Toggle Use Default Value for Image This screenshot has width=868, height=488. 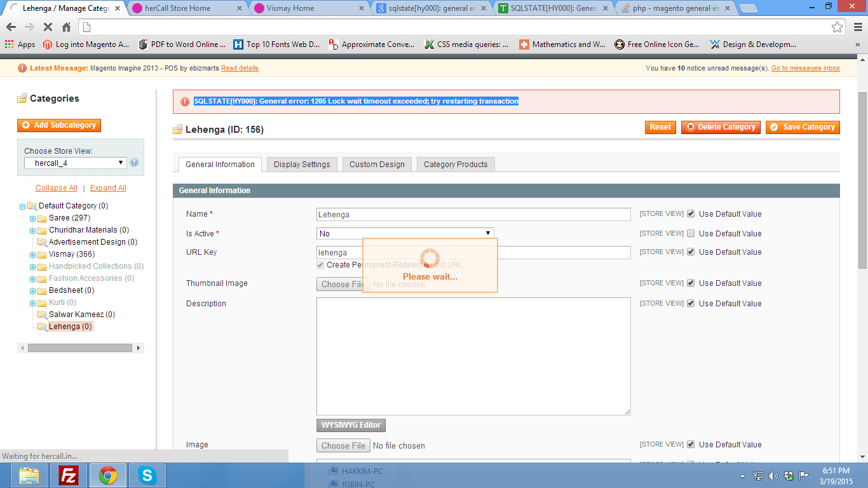(691, 444)
